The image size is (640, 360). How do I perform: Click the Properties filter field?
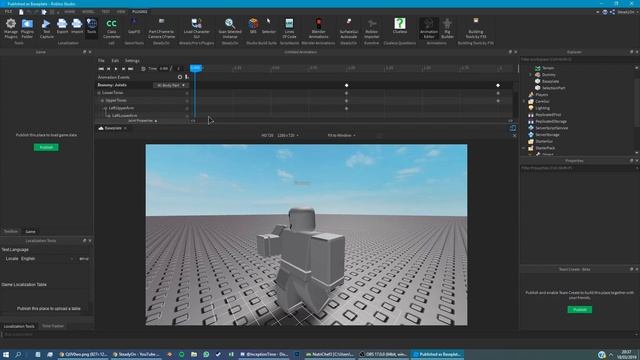coord(578,168)
